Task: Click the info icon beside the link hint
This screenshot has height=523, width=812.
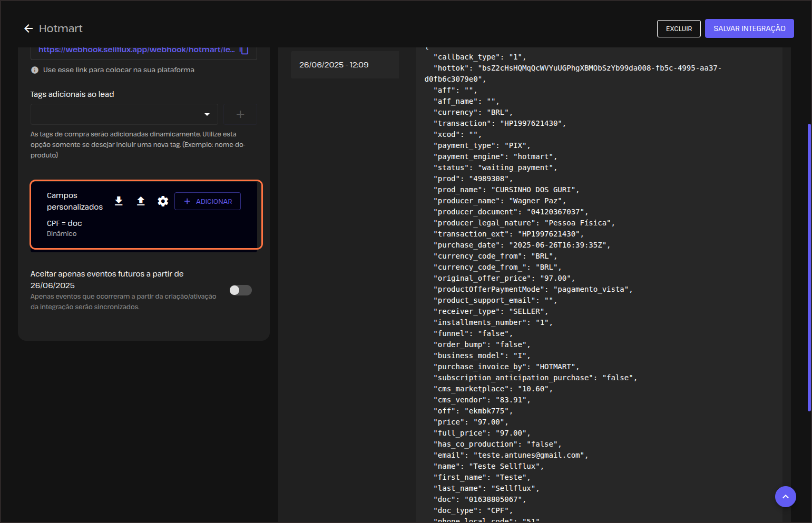Action: (35, 70)
